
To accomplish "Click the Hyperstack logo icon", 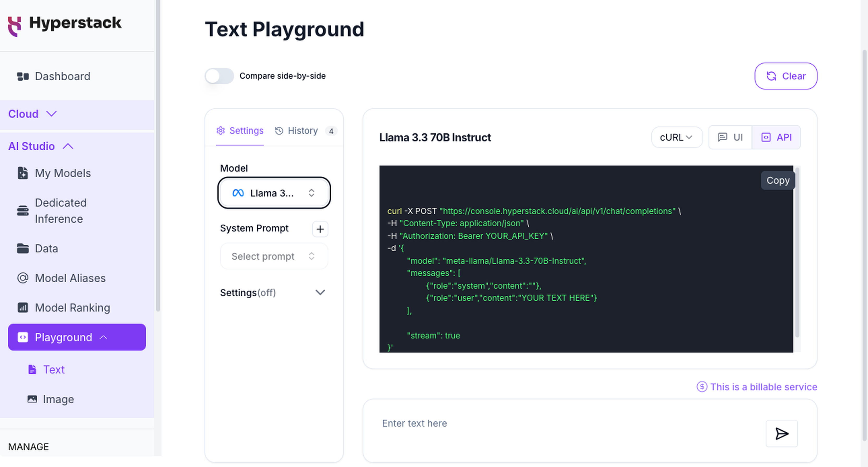I will click(x=15, y=26).
